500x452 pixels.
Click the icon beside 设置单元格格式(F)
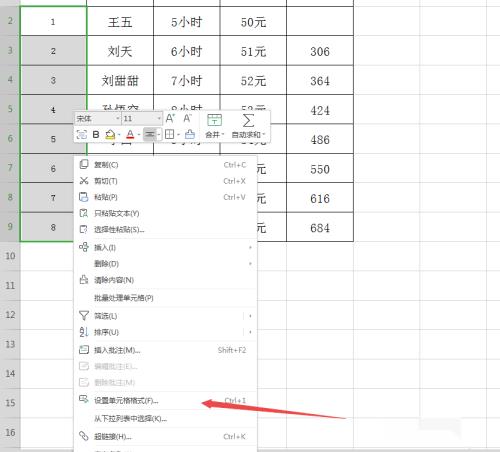click(84, 399)
